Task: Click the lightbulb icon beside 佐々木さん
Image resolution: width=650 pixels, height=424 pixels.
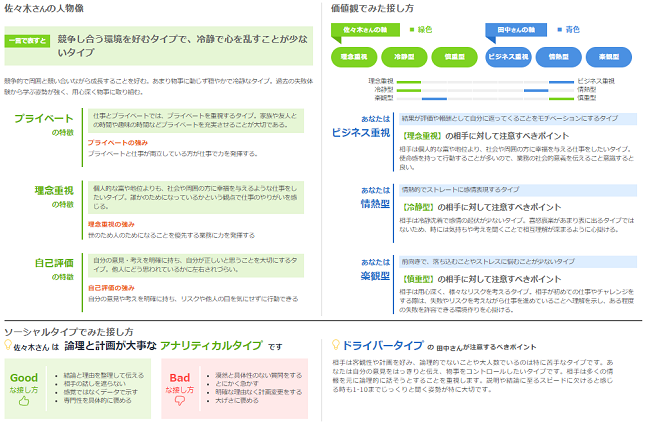Action: pos(8,344)
